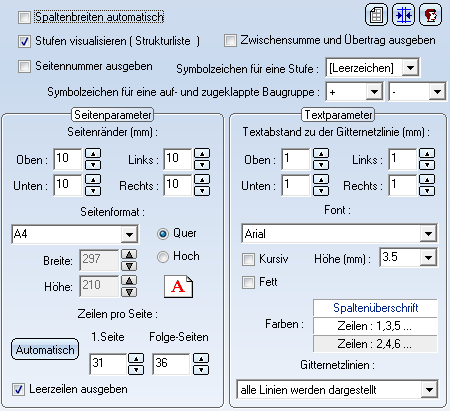Increase Seitenränder Links value
The width and height of the screenshot is (450, 411).
click(202, 154)
